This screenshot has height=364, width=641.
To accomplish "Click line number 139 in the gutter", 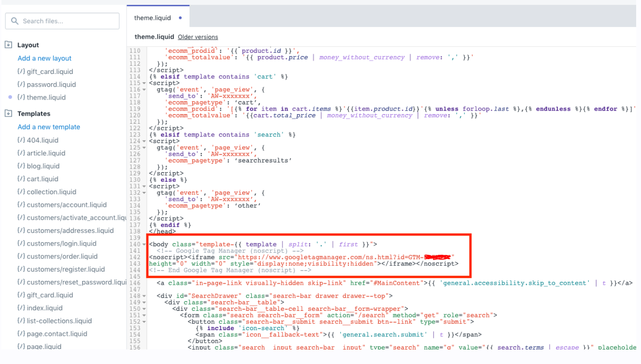I will click(x=135, y=238).
